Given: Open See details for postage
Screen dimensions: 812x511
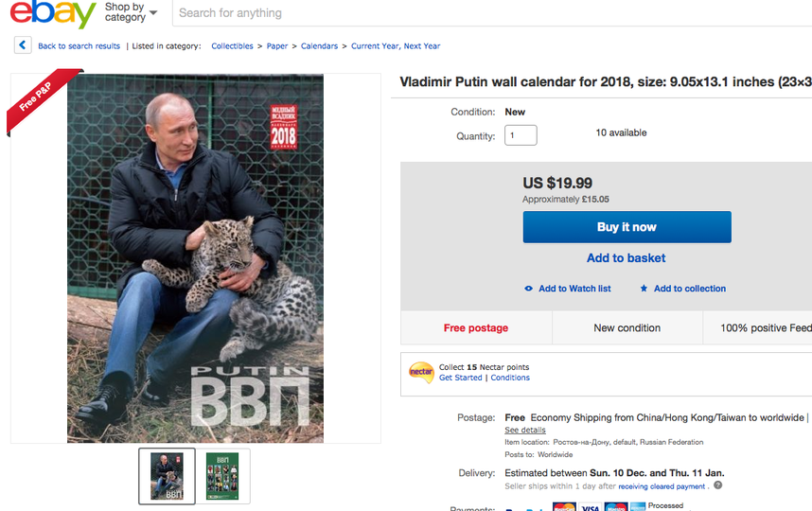Looking at the screenshot, I should [x=524, y=430].
